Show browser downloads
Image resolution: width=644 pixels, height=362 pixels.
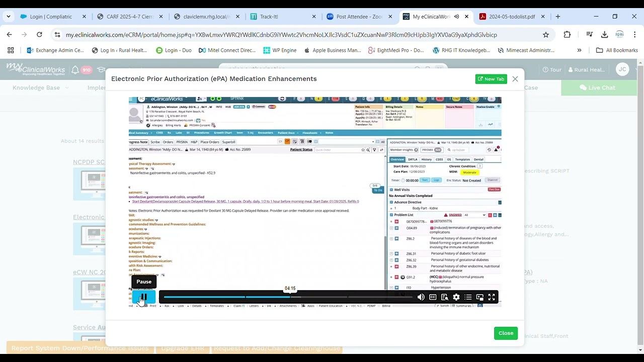[604, 35]
